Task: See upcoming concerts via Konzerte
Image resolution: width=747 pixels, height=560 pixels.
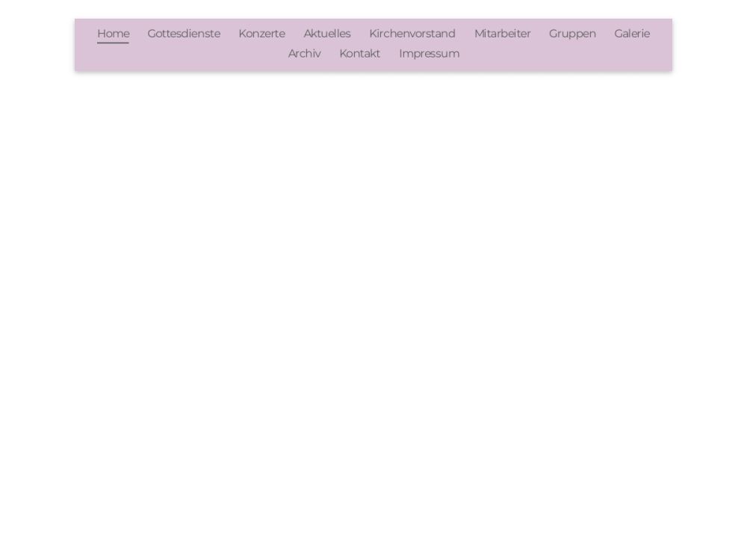Action: (x=261, y=34)
